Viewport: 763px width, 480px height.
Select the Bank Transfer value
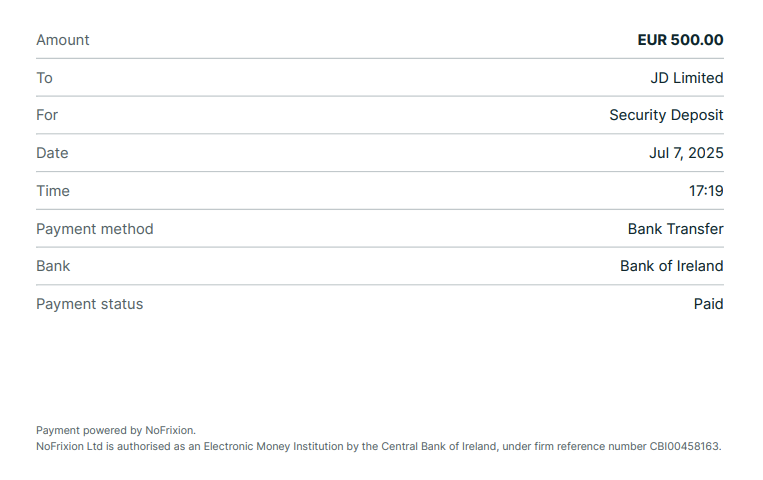coord(675,229)
